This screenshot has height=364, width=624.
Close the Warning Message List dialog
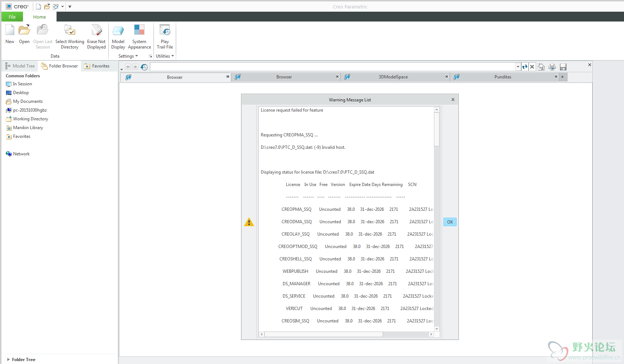pos(453,100)
